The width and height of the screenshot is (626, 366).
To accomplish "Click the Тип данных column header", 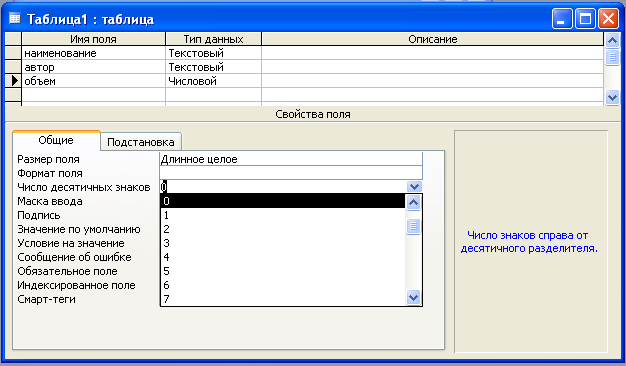I will (213, 39).
